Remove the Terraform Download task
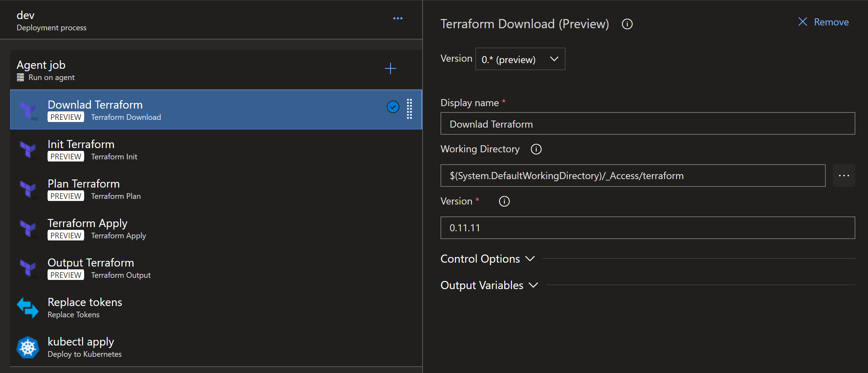 tap(823, 22)
